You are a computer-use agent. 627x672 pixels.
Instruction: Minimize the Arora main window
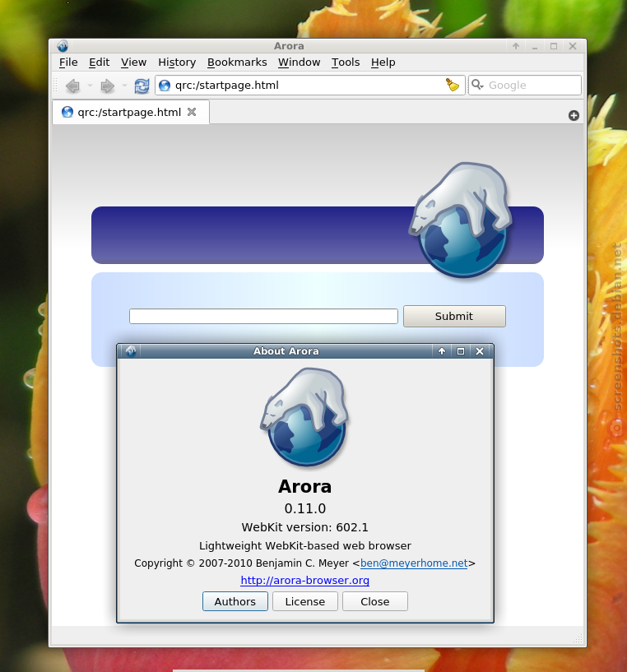(535, 46)
